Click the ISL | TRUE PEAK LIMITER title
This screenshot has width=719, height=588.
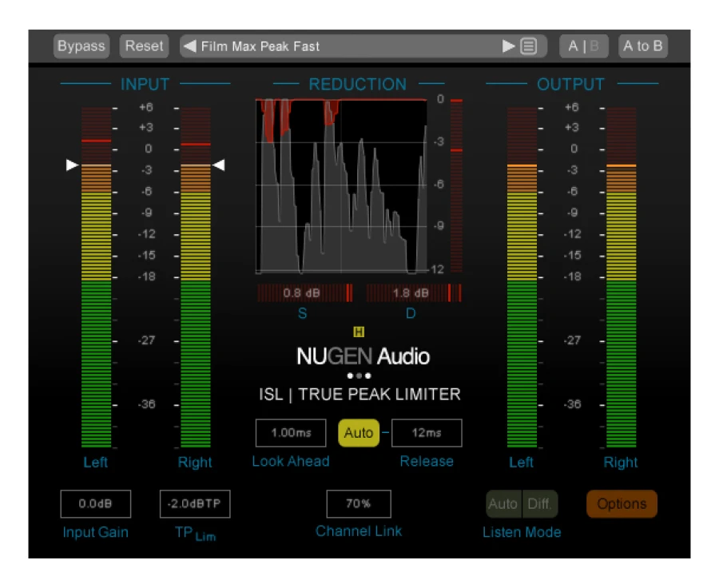[359, 395]
